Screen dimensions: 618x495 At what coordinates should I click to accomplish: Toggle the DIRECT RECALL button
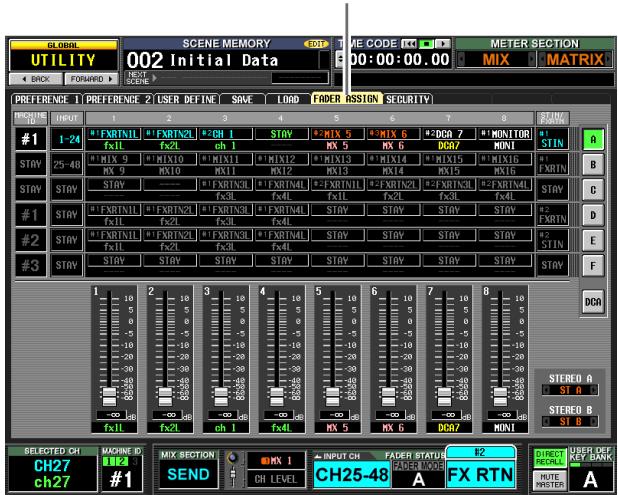pos(549,458)
